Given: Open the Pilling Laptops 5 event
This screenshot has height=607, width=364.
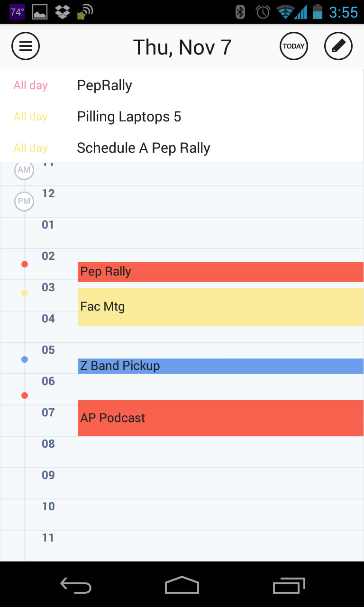Looking at the screenshot, I should (x=129, y=117).
